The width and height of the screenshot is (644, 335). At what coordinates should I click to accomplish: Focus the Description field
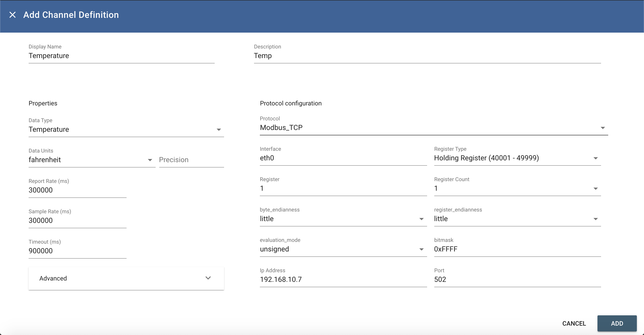tap(428, 56)
